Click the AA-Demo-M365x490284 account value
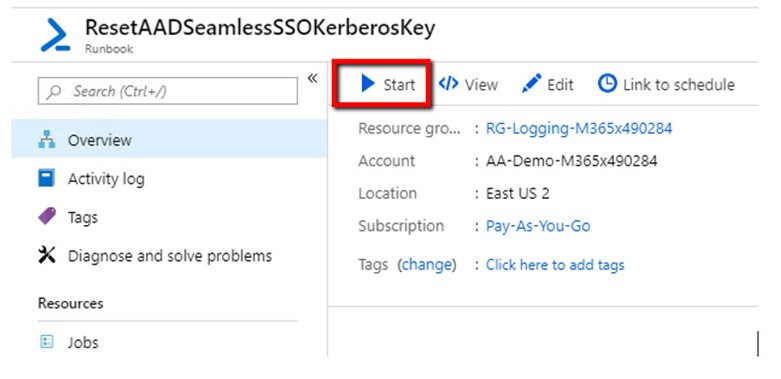The height and width of the screenshot is (379, 781). pyautogui.click(x=571, y=161)
